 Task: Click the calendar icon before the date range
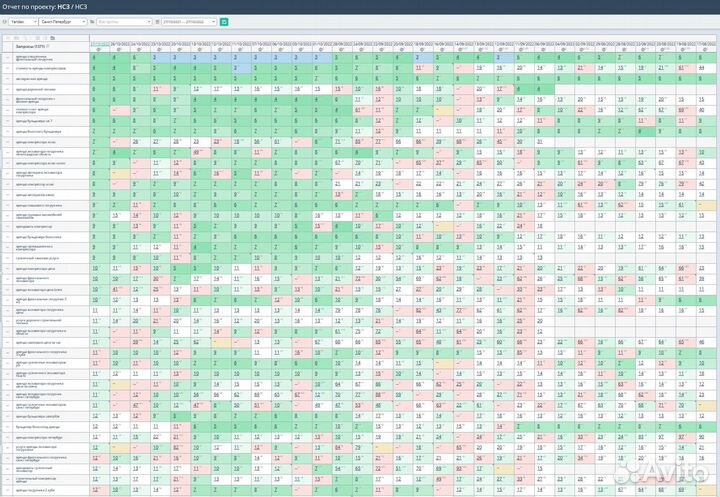[x=156, y=21]
